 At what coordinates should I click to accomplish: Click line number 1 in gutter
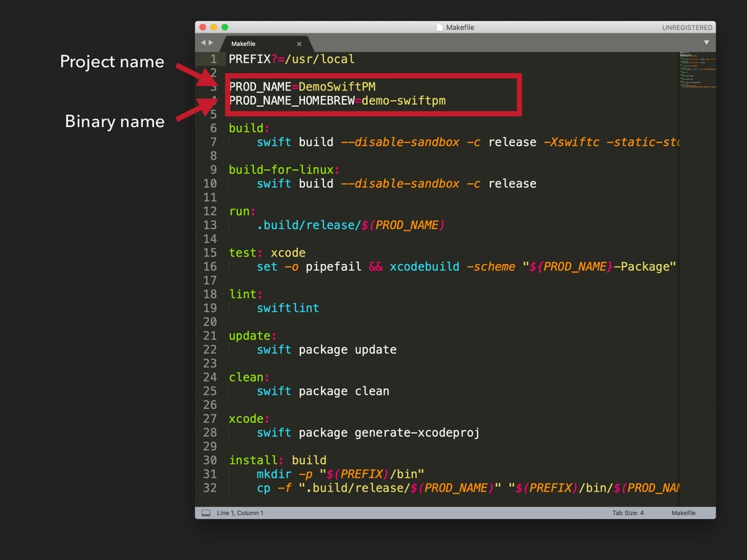(x=214, y=59)
